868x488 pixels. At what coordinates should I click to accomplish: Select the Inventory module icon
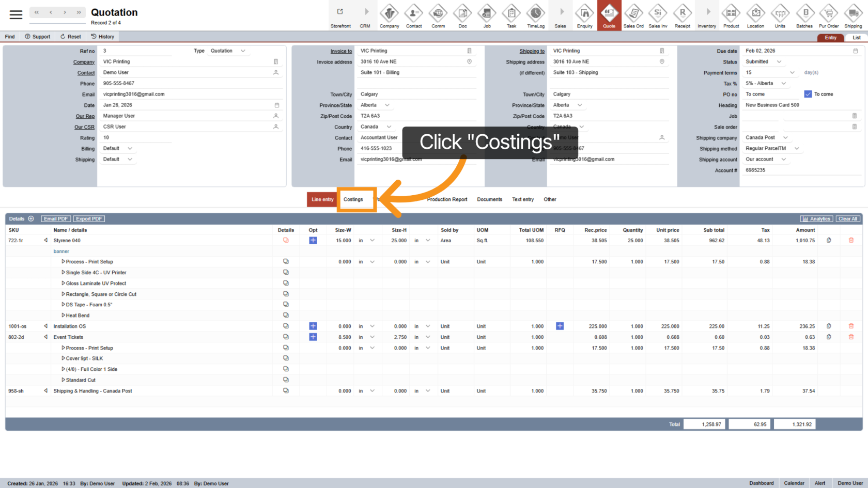pos(707,15)
